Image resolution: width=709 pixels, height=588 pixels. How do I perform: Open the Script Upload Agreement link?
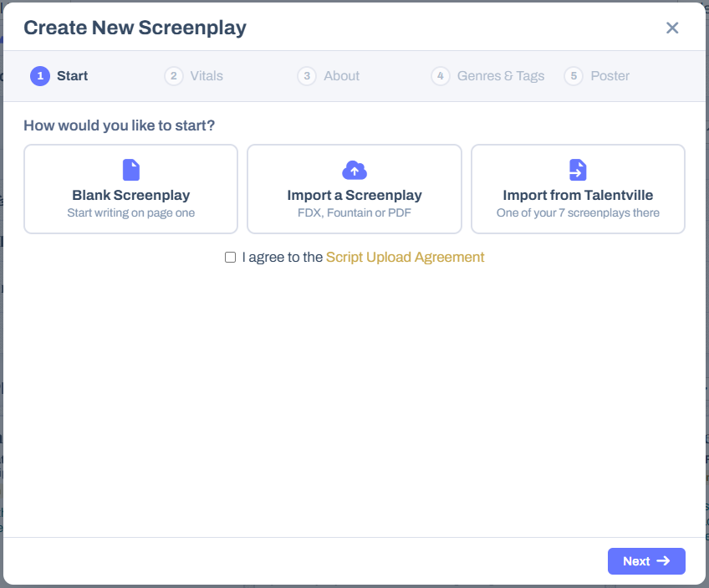[406, 257]
